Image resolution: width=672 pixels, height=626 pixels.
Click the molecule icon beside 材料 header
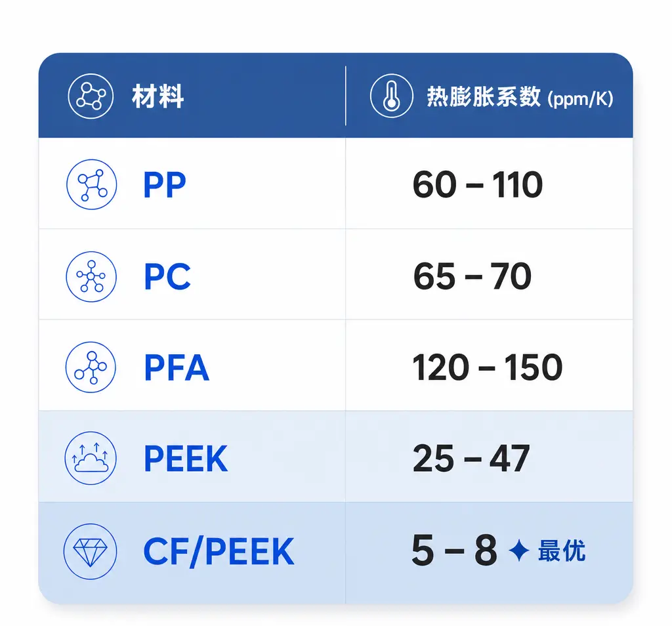click(x=91, y=96)
